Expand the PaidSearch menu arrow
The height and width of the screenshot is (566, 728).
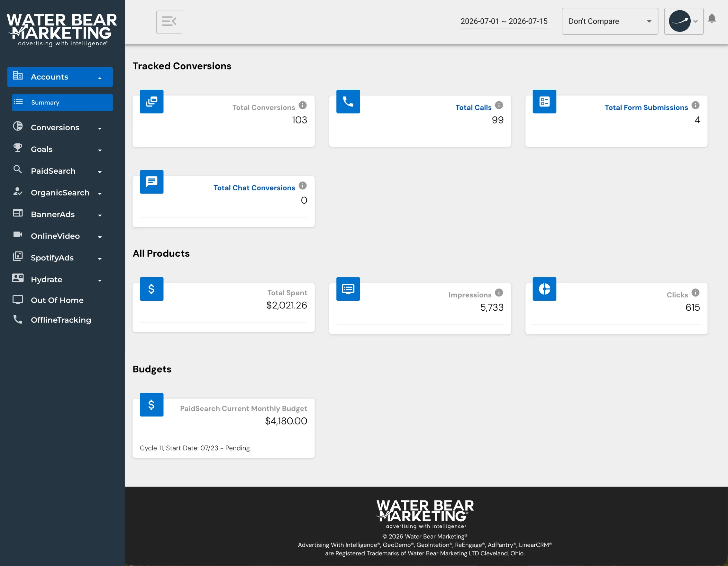click(100, 172)
